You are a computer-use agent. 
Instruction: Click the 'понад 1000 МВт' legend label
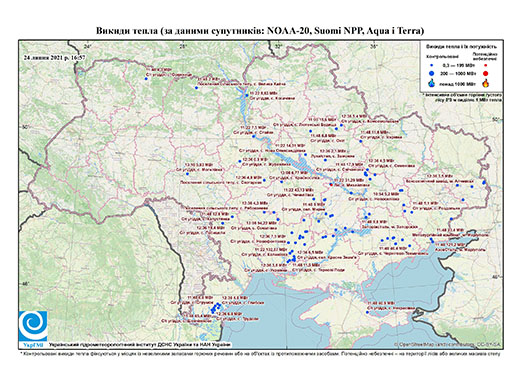click(458, 83)
